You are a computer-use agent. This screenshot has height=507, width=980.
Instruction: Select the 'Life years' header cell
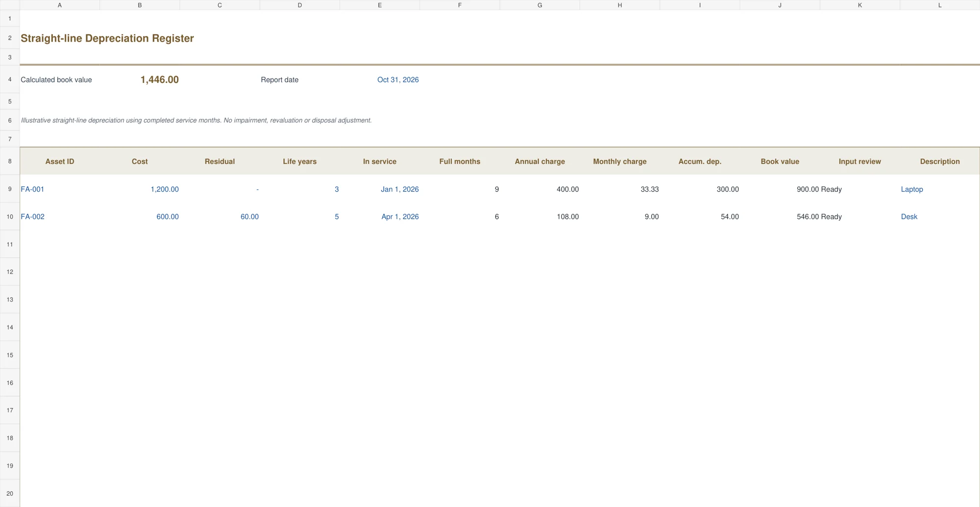[x=300, y=161]
